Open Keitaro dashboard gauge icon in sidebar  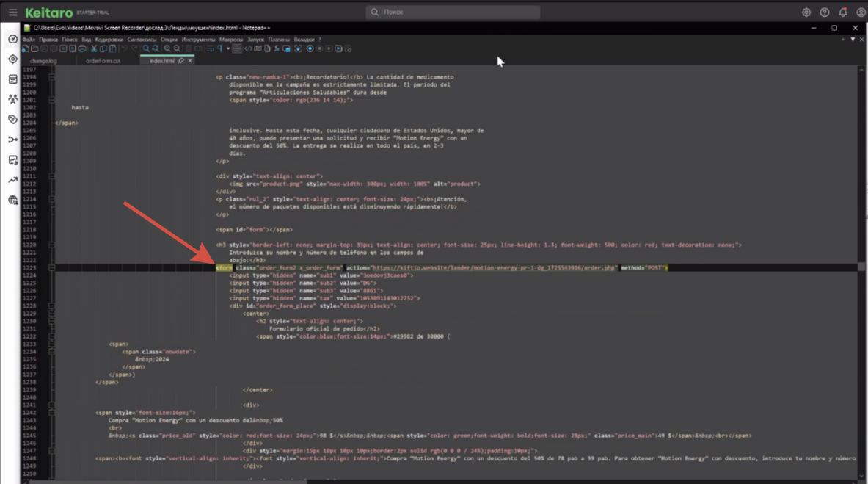[x=12, y=39]
